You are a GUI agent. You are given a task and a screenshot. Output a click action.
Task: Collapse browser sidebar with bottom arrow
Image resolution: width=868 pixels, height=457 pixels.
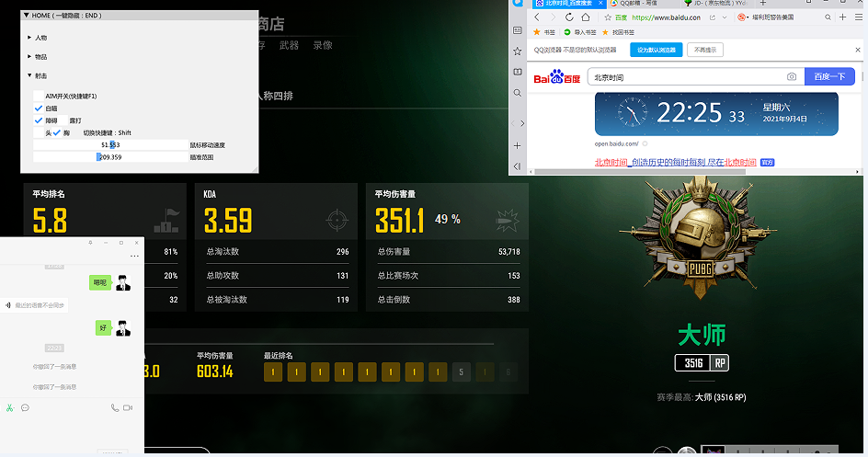[517, 166]
